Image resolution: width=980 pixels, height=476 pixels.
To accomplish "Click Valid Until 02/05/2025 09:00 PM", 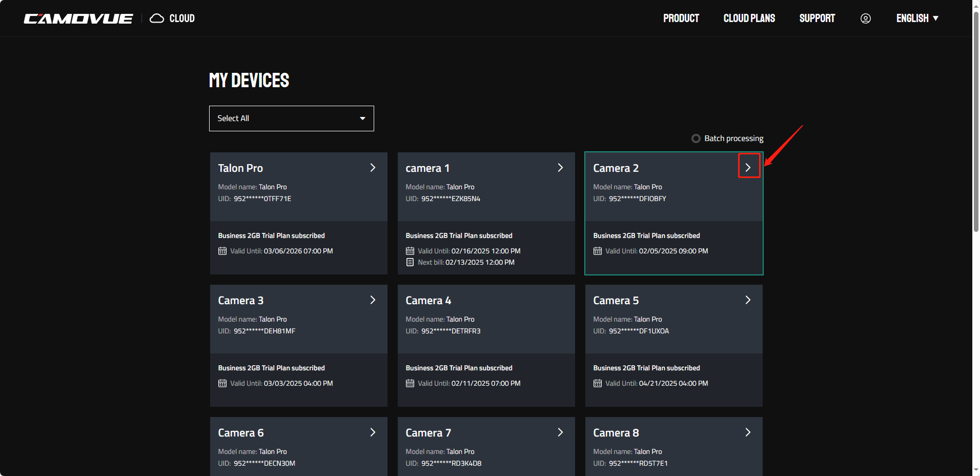I will tap(657, 251).
